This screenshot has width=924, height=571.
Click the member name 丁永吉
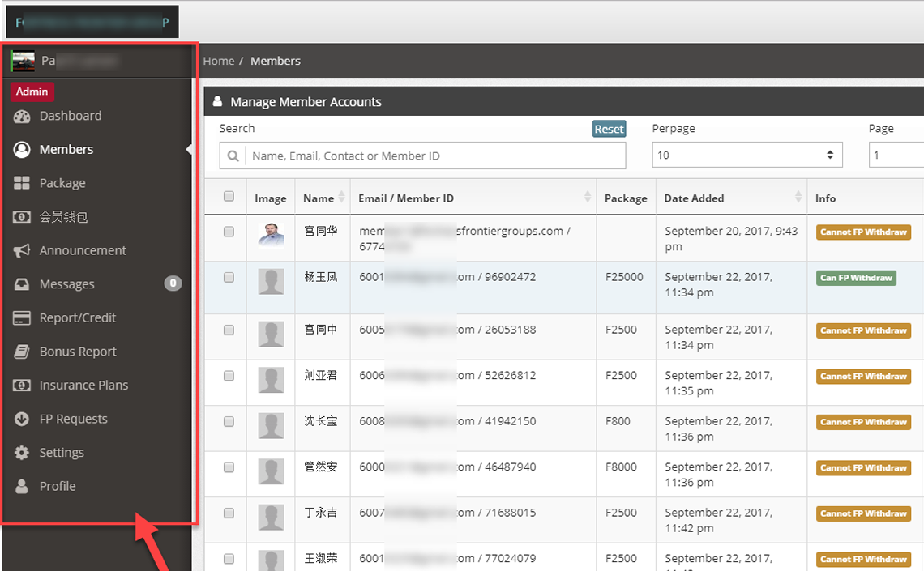[x=321, y=513]
